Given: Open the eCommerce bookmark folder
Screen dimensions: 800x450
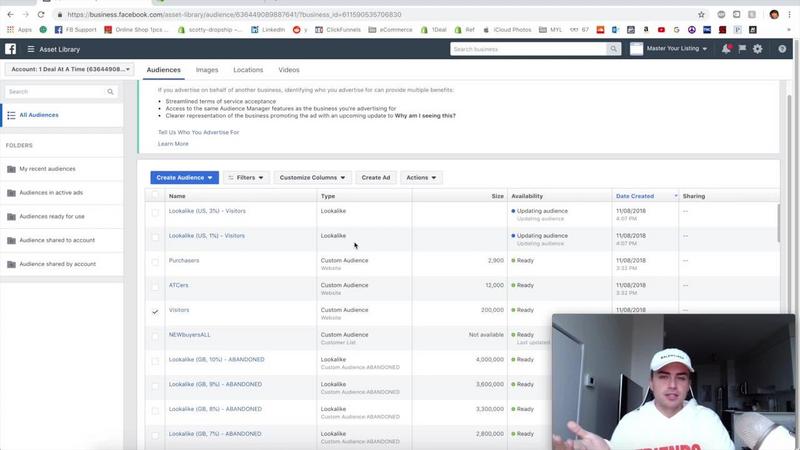Looking at the screenshot, I should click(x=390, y=30).
